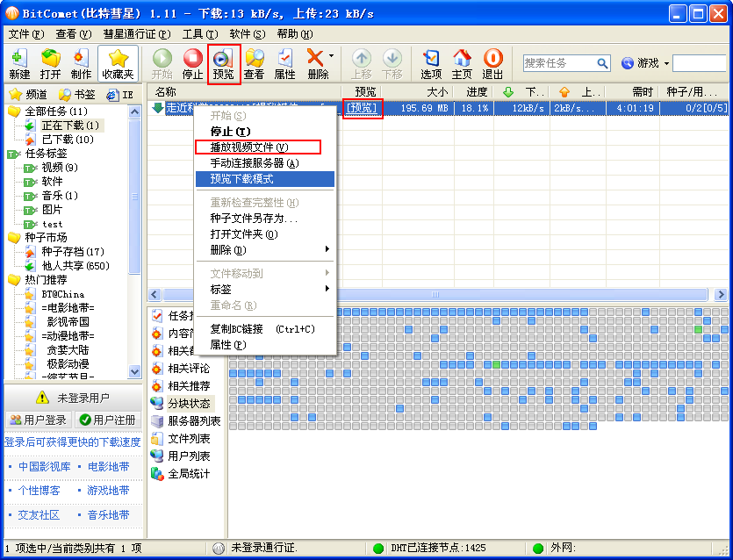Create a new download task
This screenshot has width=733, height=560.
tap(18, 62)
